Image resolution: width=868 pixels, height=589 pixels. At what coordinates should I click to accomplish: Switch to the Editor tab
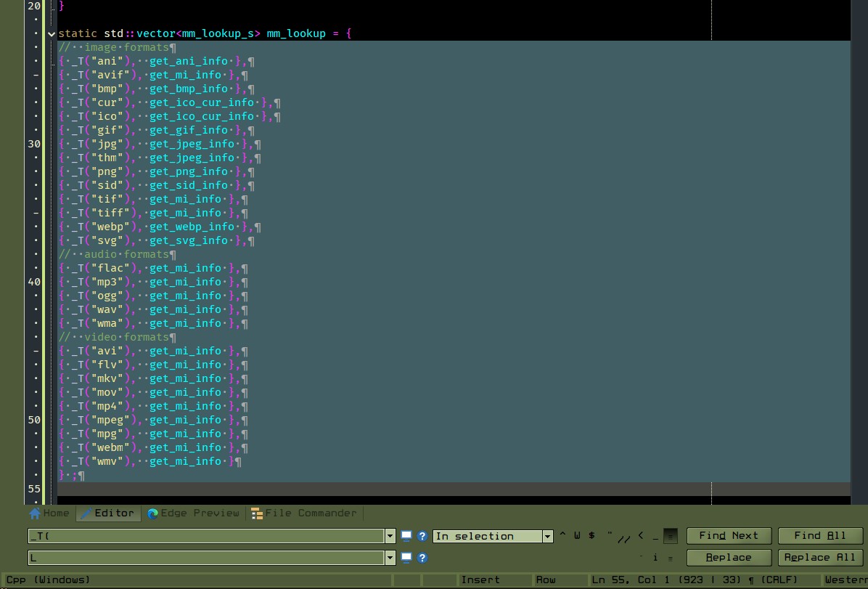click(x=108, y=513)
